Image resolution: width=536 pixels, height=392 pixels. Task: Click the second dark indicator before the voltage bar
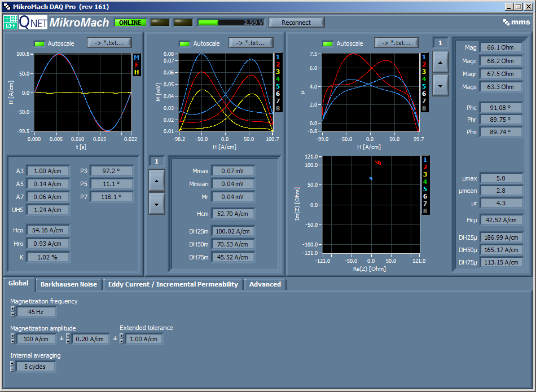[183, 23]
